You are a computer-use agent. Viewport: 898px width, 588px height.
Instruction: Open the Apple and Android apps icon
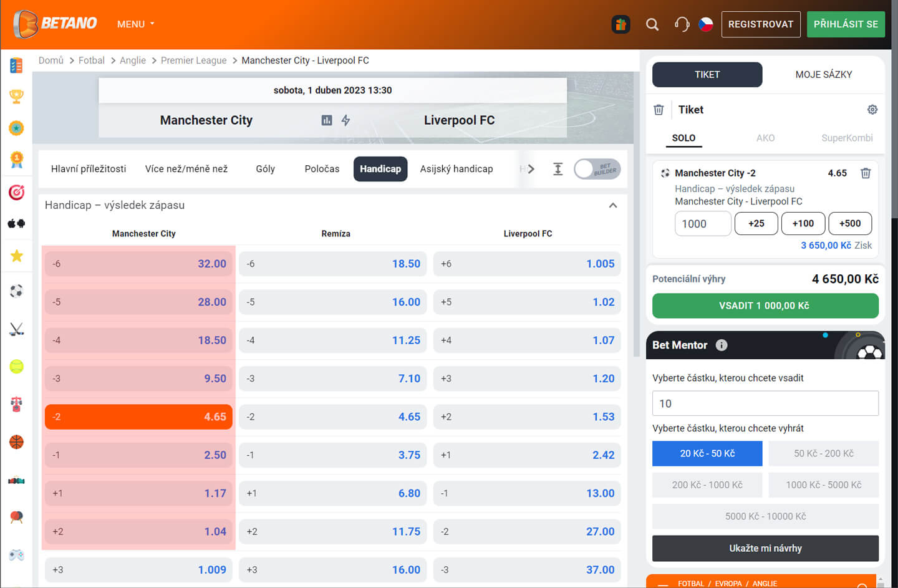coord(16,223)
